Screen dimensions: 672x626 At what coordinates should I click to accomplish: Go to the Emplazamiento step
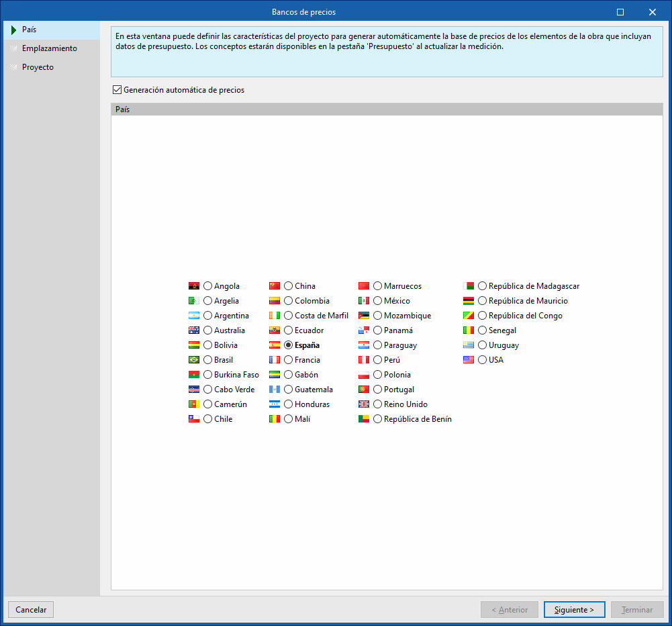pyautogui.click(x=52, y=48)
